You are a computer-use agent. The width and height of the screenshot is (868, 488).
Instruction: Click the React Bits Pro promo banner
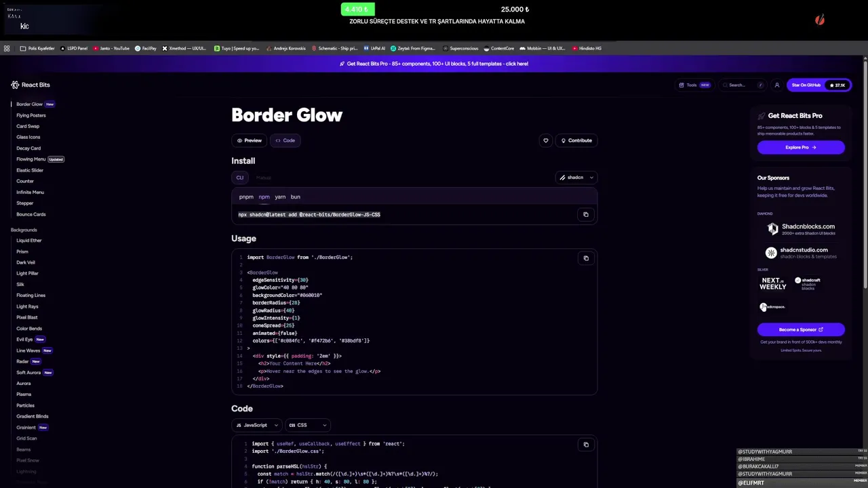point(434,64)
